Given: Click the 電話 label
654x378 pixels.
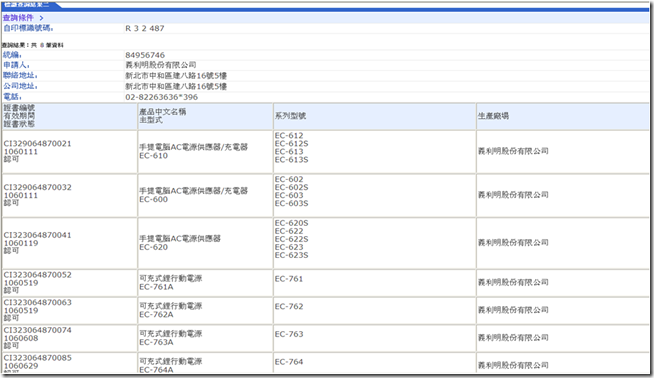Looking at the screenshot, I should click(12, 97).
